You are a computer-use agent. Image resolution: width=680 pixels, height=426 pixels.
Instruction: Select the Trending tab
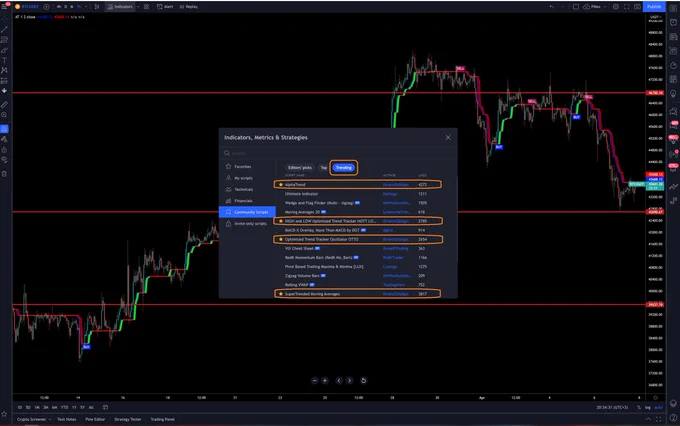coord(343,167)
